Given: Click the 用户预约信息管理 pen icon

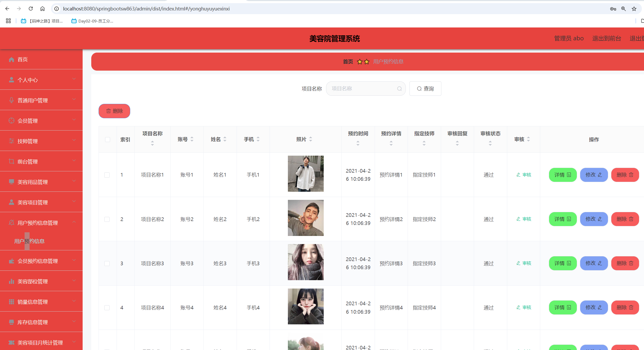Looking at the screenshot, I should pos(12,223).
